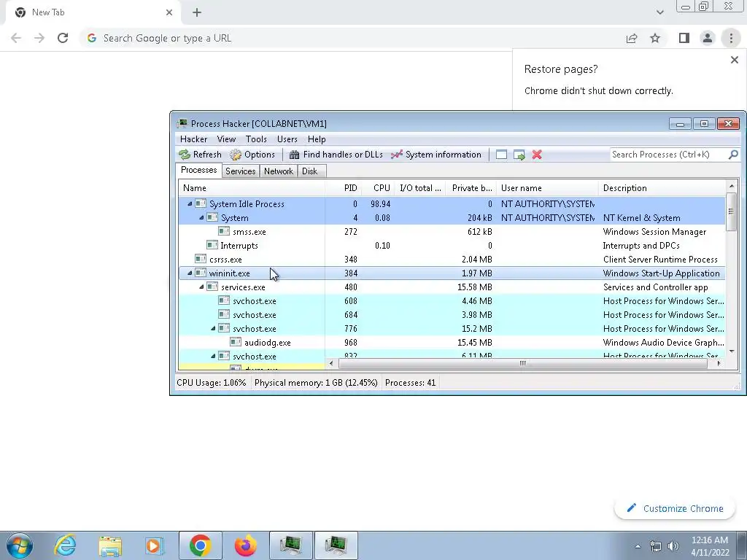This screenshot has height=560, width=747.
Task: Click the volume speaker tray icon
Action: click(673, 546)
